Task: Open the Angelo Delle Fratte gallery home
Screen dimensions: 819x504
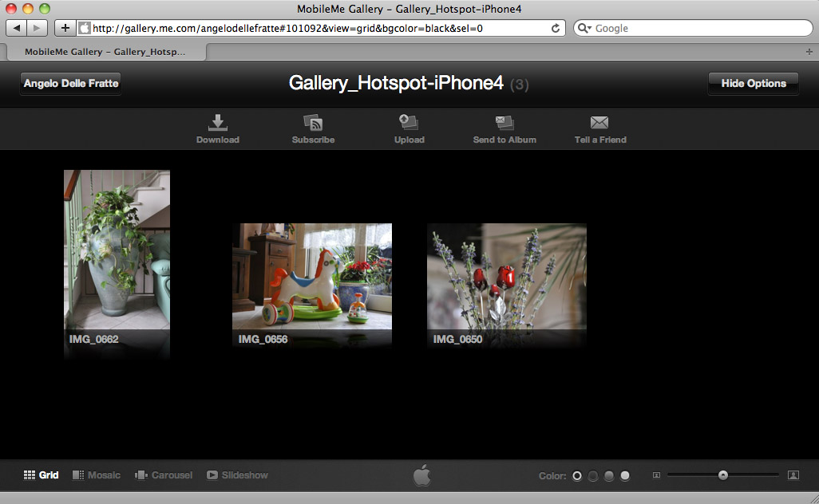Action: pos(70,84)
